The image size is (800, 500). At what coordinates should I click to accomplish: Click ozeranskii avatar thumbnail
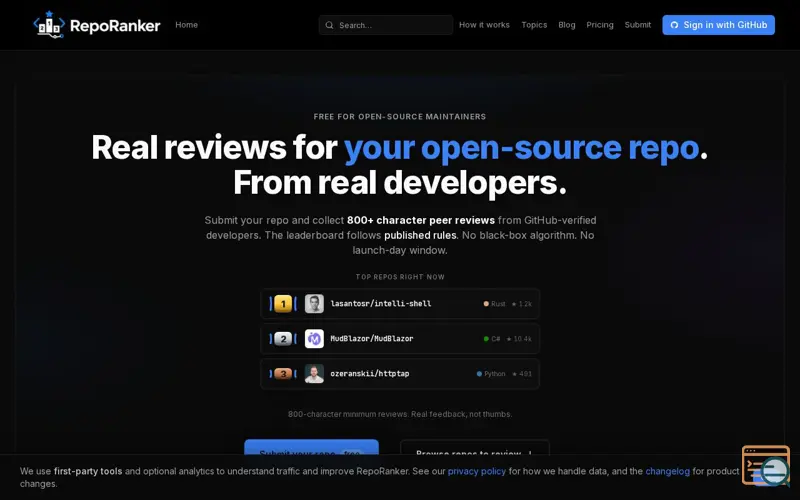[314, 373]
